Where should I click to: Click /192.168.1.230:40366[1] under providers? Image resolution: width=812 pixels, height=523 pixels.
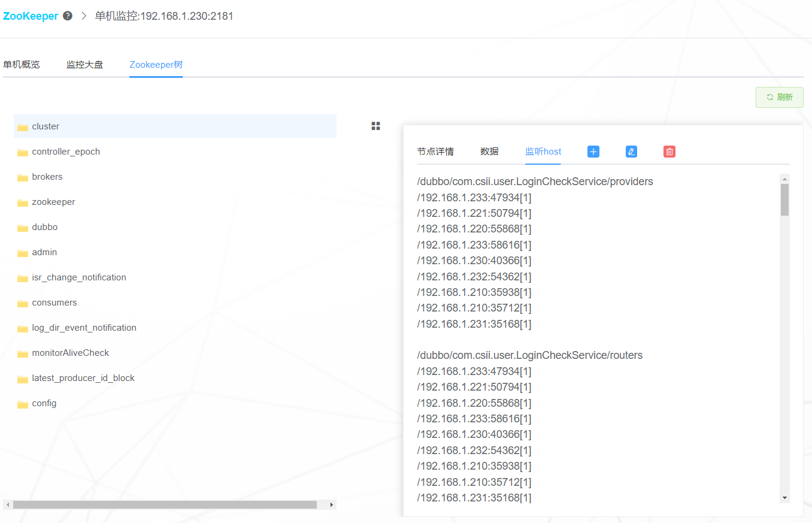click(474, 261)
